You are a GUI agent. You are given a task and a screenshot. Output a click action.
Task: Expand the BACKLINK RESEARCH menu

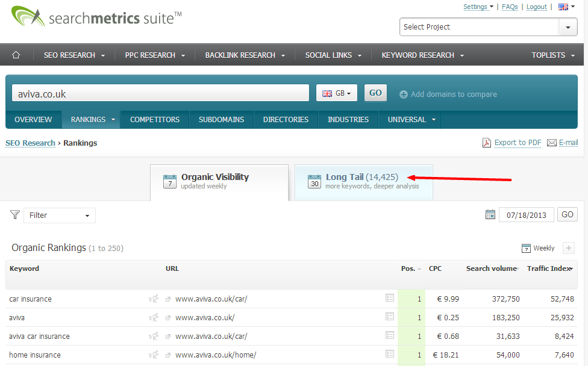245,55
